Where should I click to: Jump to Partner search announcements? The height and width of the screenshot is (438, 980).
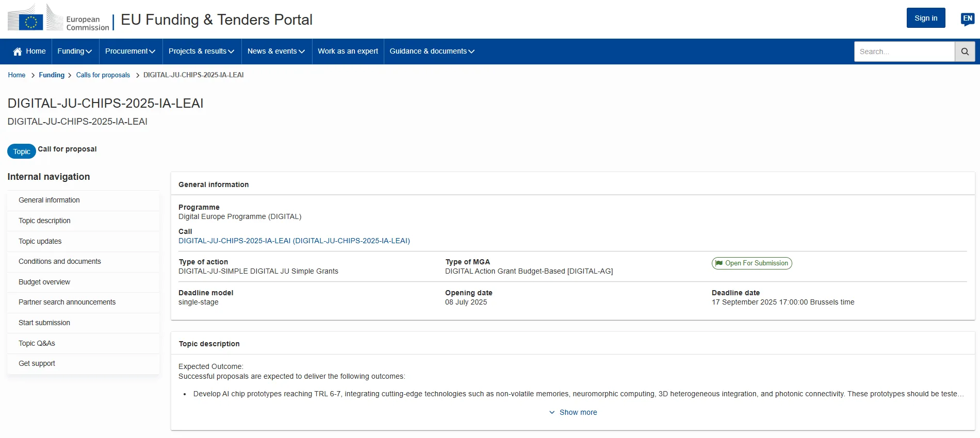[83, 302]
